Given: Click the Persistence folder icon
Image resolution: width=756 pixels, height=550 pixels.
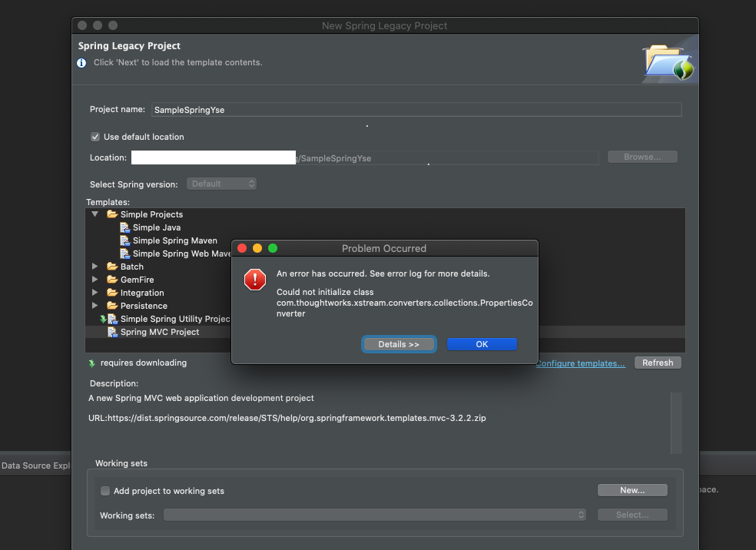Looking at the screenshot, I should point(112,305).
